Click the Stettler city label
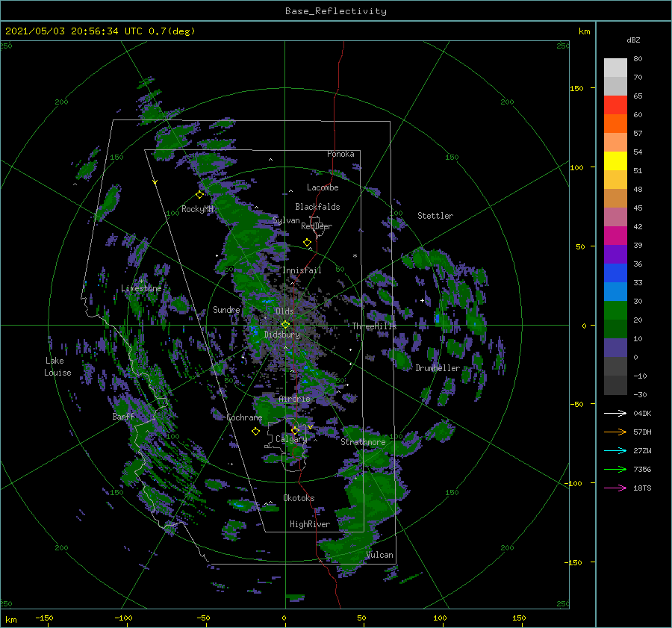672x628 pixels. click(435, 216)
